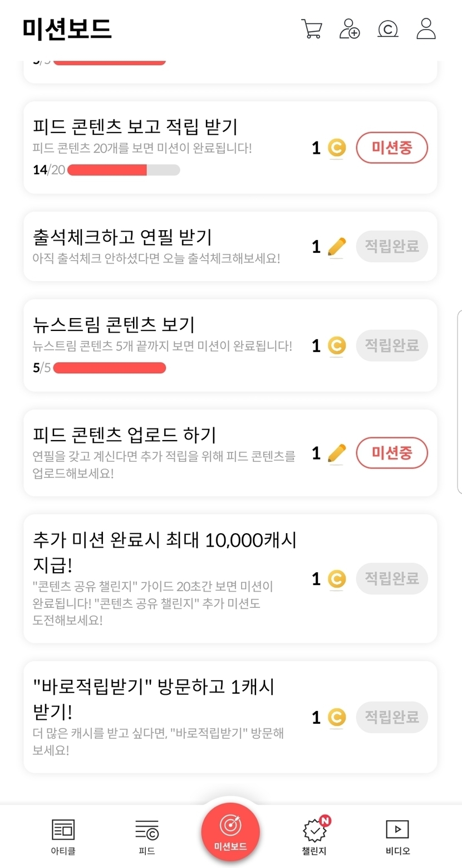Open the shopping cart icon
The height and width of the screenshot is (868, 462).
[x=312, y=29]
